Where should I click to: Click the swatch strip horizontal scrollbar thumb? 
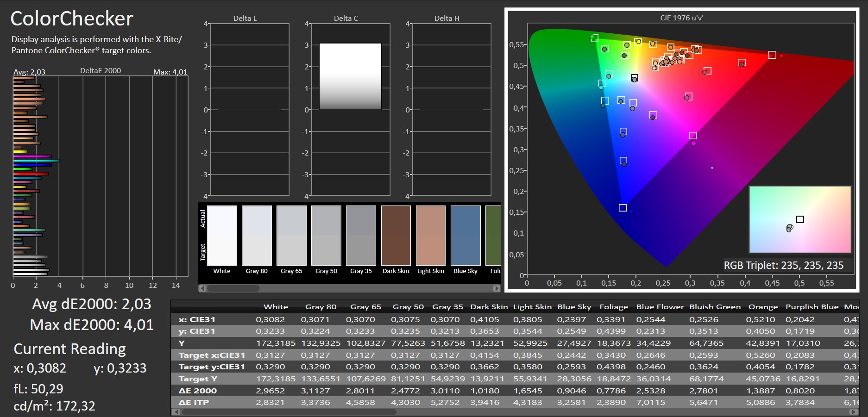coord(233,288)
